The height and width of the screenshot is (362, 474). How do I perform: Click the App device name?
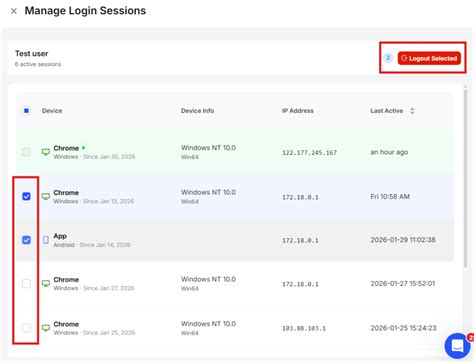tap(60, 236)
